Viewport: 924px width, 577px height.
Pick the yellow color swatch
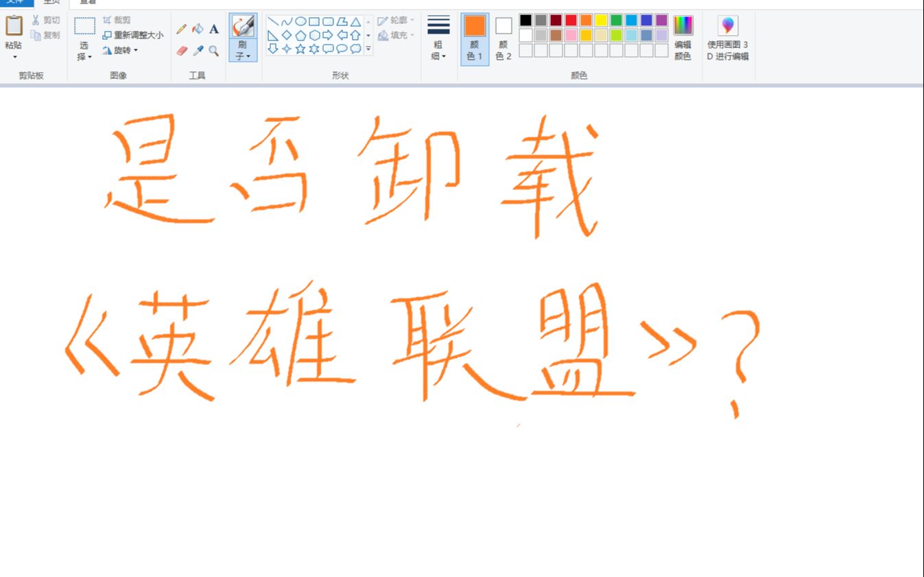601,21
